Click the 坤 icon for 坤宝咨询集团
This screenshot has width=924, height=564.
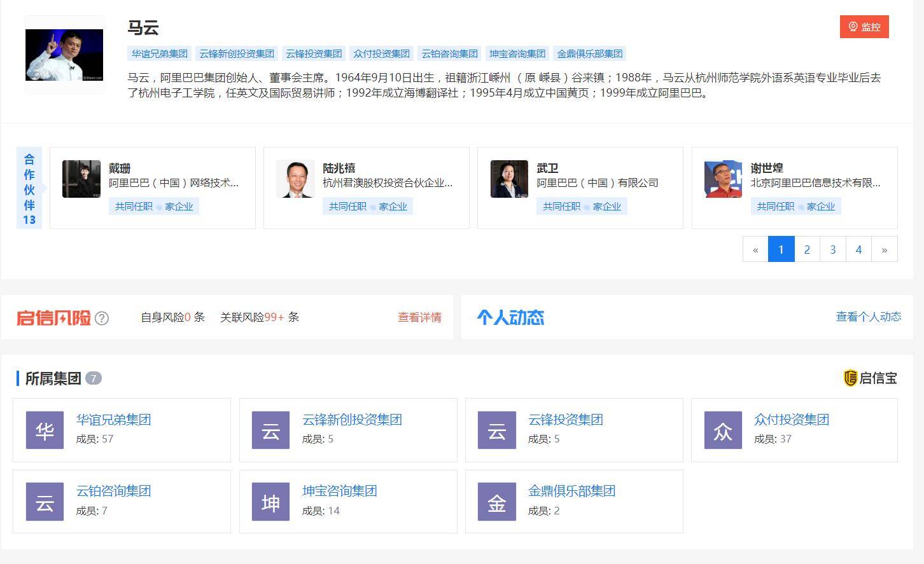click(x=270, y=502)
